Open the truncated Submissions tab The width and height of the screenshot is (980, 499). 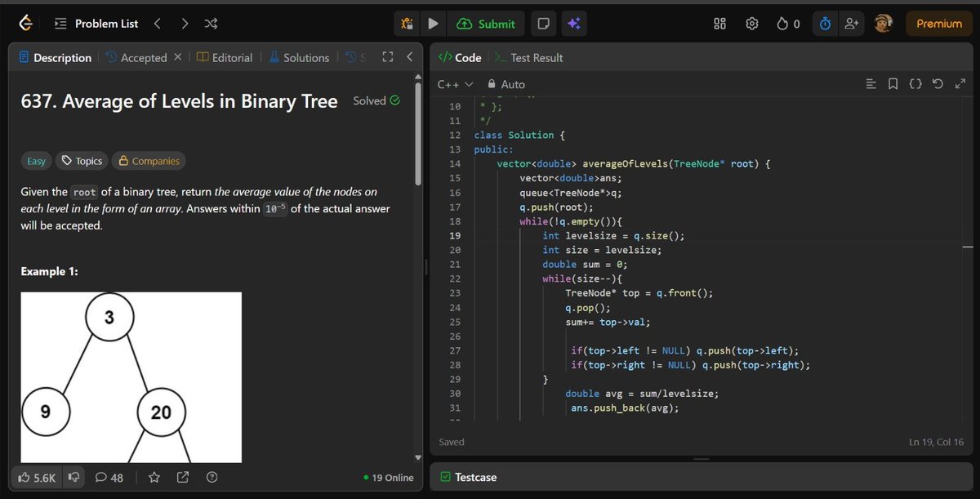(x=354, y=58)
